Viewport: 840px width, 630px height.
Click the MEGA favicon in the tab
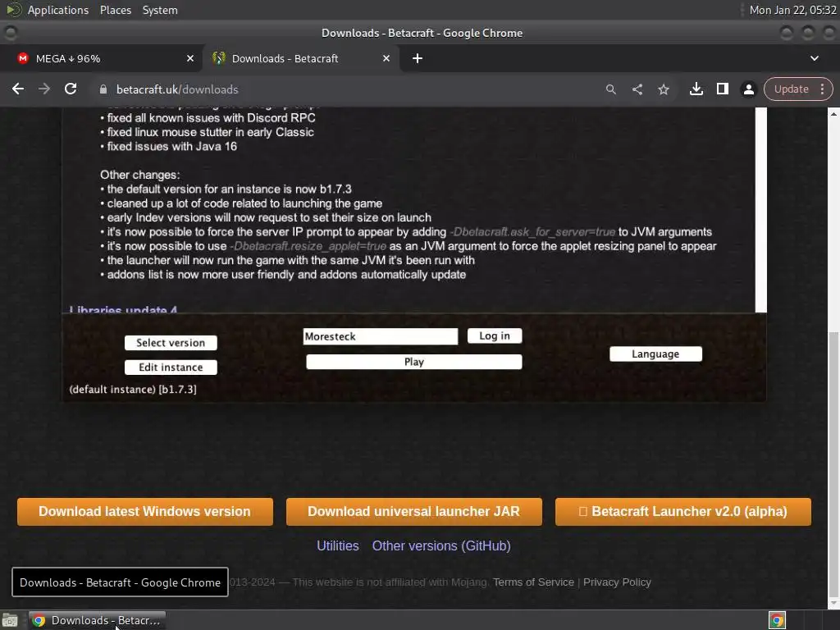[22, 58]
